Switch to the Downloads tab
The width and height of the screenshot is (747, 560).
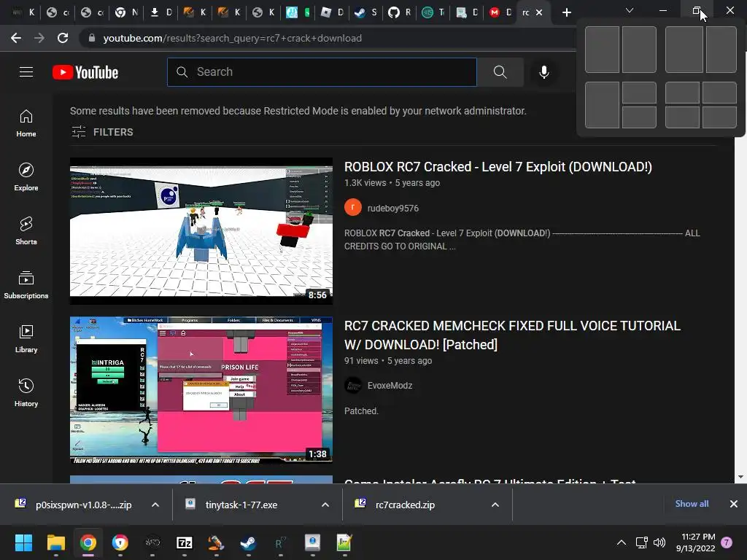click(x=161, y=12)
